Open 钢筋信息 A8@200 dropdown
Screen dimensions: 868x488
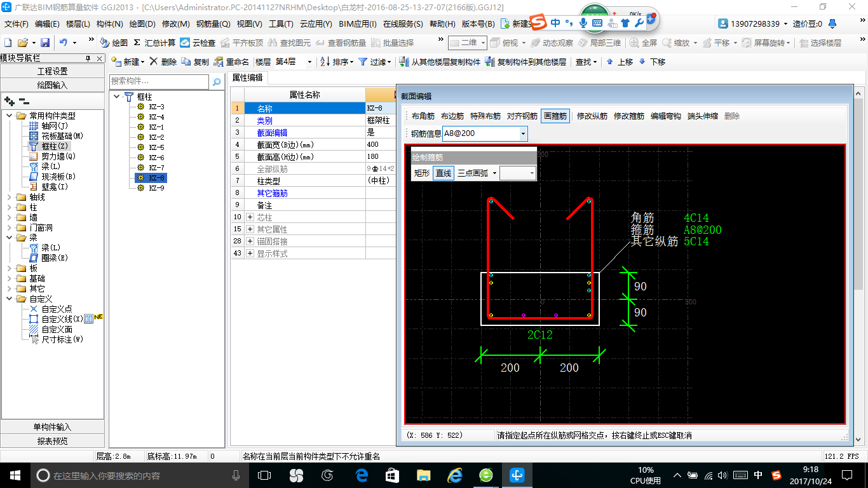[523, 133]
